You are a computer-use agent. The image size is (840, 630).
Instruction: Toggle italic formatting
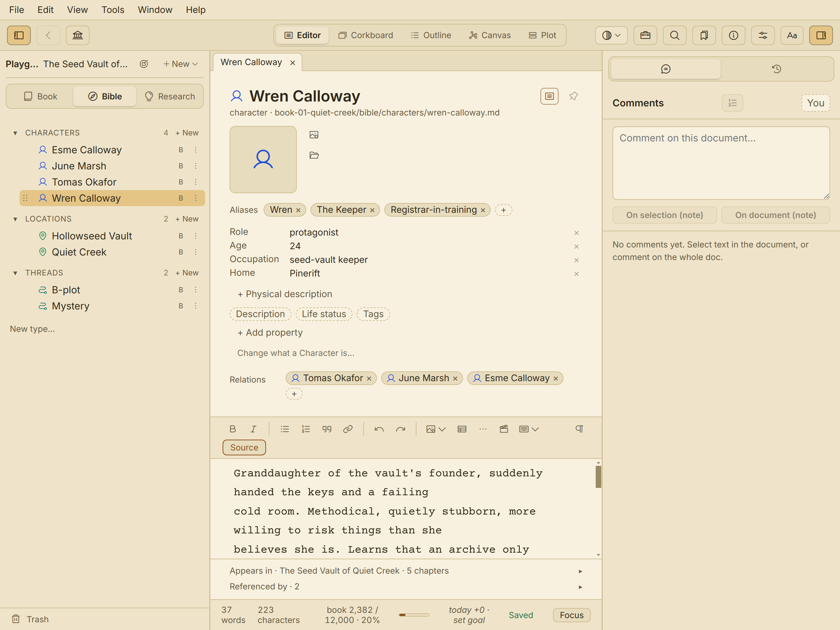point(253,429)
